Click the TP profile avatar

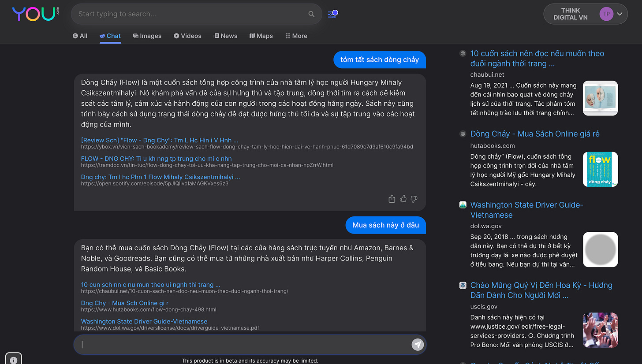(x=606, y=14)
